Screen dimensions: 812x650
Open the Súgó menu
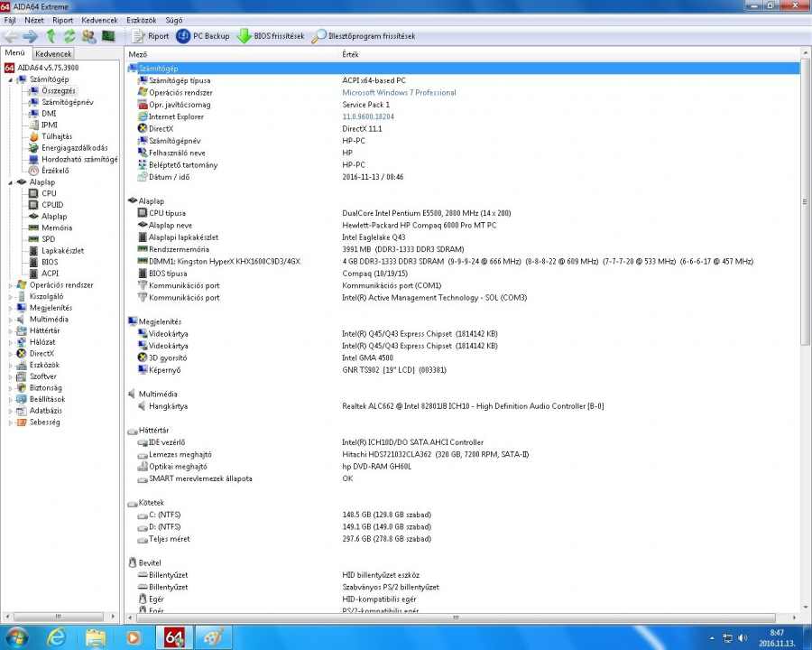[174, 20]
